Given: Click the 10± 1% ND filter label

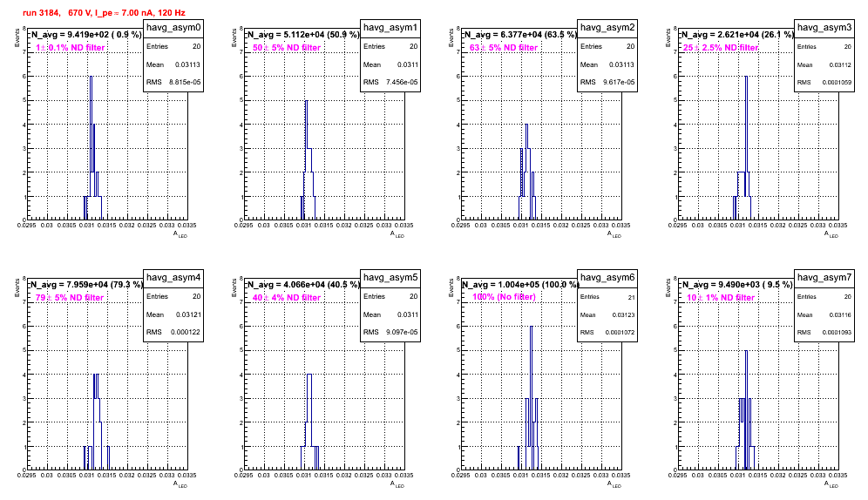Looking at the screenshot, I should (721, 298).
